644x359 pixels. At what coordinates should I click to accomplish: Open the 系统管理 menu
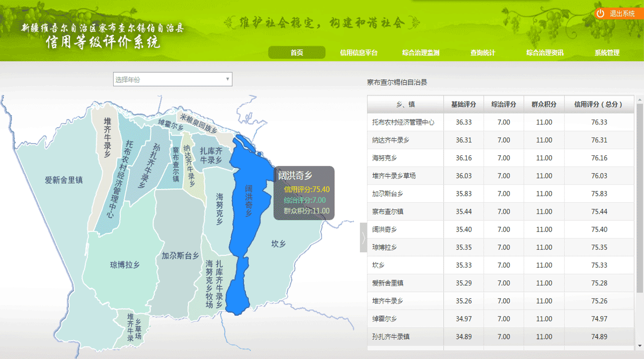(607, 53)
